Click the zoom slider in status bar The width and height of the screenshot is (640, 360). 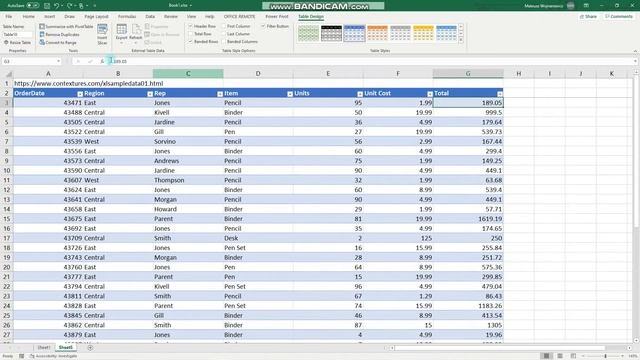605,356
